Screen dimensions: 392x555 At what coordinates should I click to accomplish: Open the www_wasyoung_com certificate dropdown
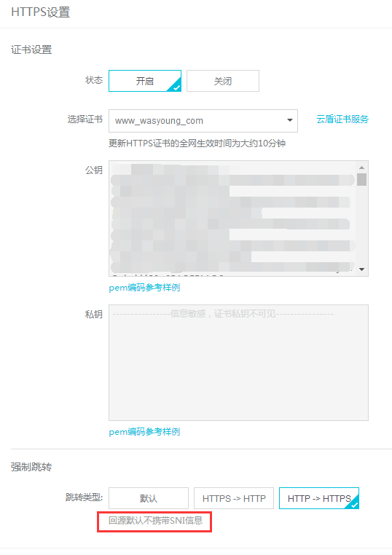[203, 121]
